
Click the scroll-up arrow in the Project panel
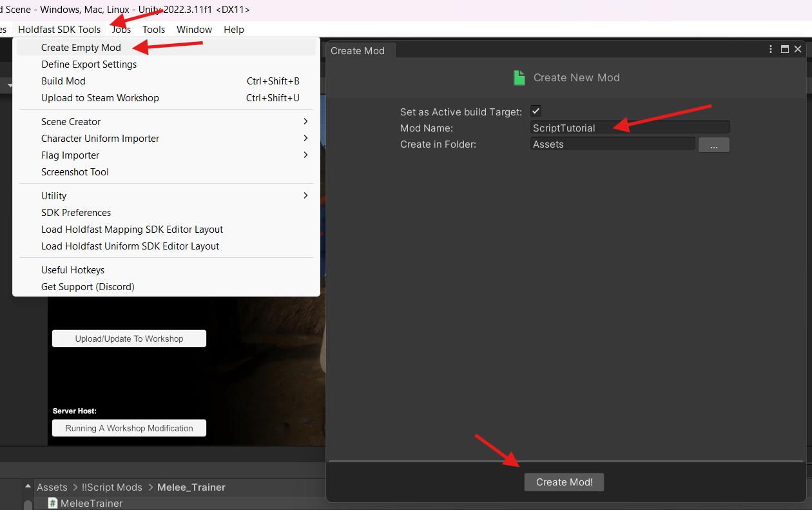(x=28, y=487)
